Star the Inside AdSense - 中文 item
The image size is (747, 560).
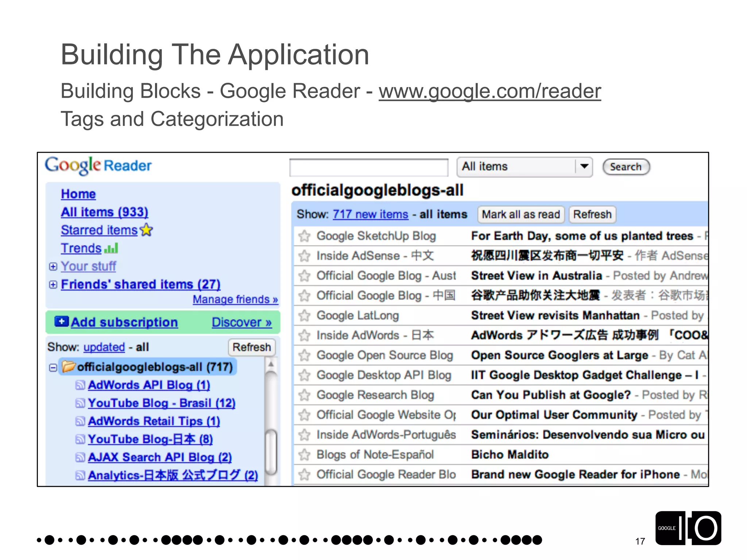[x=304, y=256]
